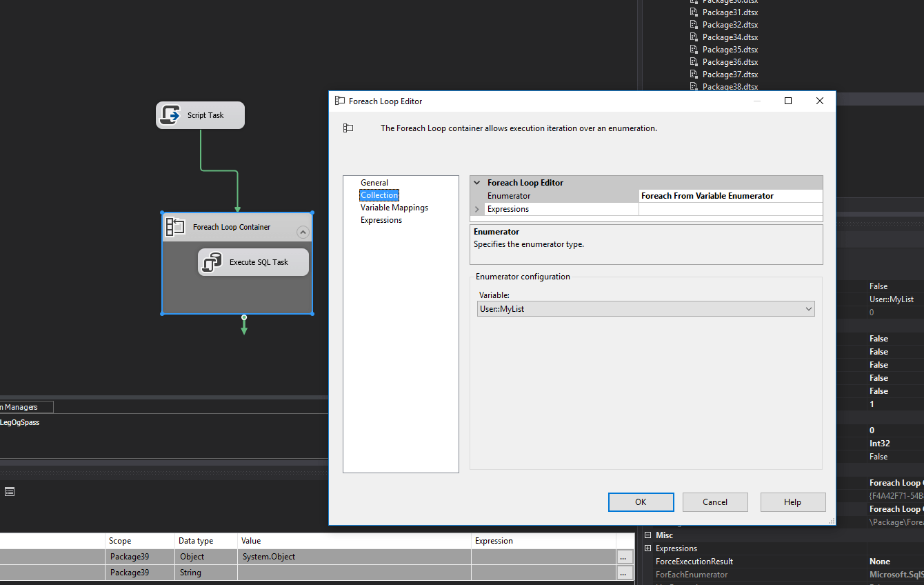This screenshot has width=924, height=585.
Task: Open the Foreach Loop Editor title bar icon
Action: click(339, 101)
